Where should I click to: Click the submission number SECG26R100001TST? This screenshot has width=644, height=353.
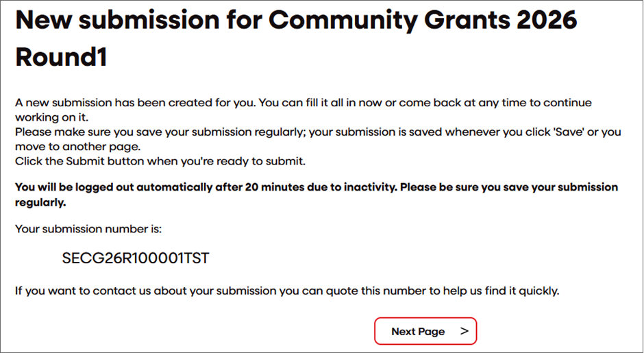tap(136, 258)
